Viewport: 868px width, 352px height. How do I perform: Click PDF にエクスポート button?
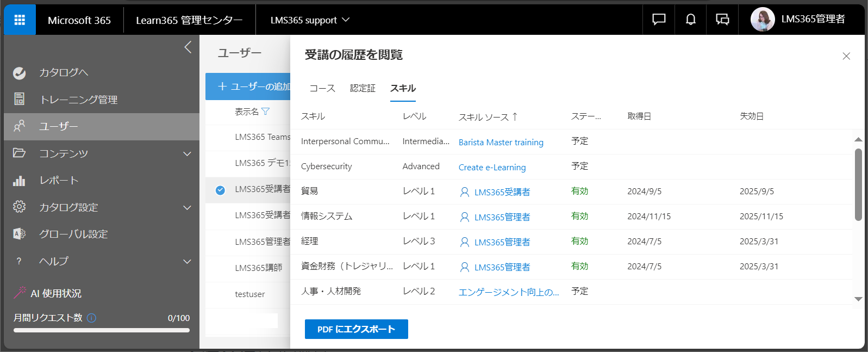pyautogui.click(x=356, y=329)
